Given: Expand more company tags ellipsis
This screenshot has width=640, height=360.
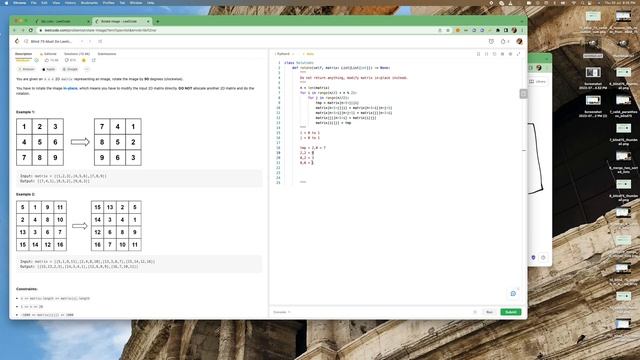Looking at the screenshot, I should [x=87, y=69].
